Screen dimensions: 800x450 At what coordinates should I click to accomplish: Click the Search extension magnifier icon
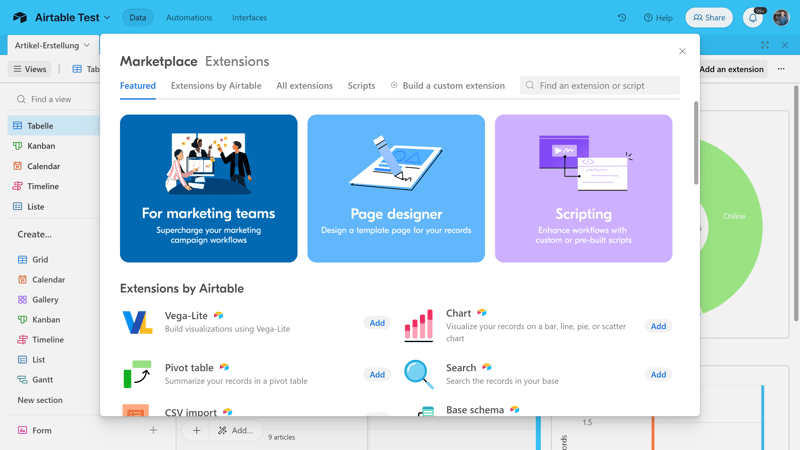pos(418,374)
